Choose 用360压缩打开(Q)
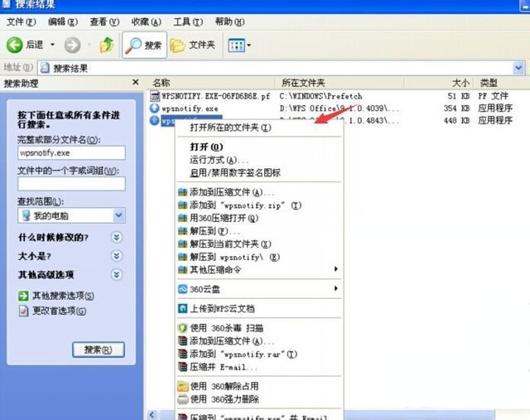This screenshot has width=530, height=420. click(x=259, y=218)
